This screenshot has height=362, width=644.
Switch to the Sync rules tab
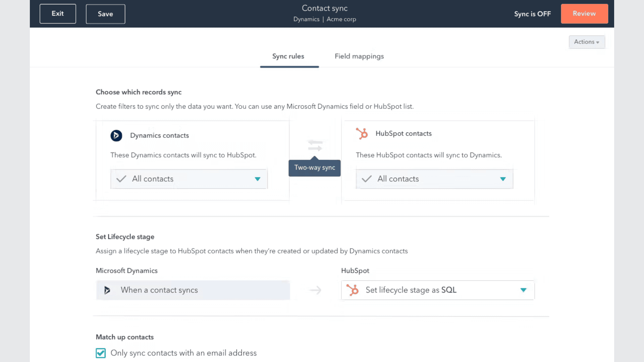288,56
